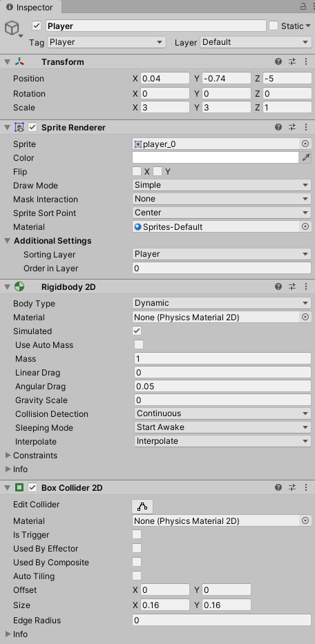Screen dimensions: 315x644
Task: Click the Sprite object picker circle
Action: (305, 144)
